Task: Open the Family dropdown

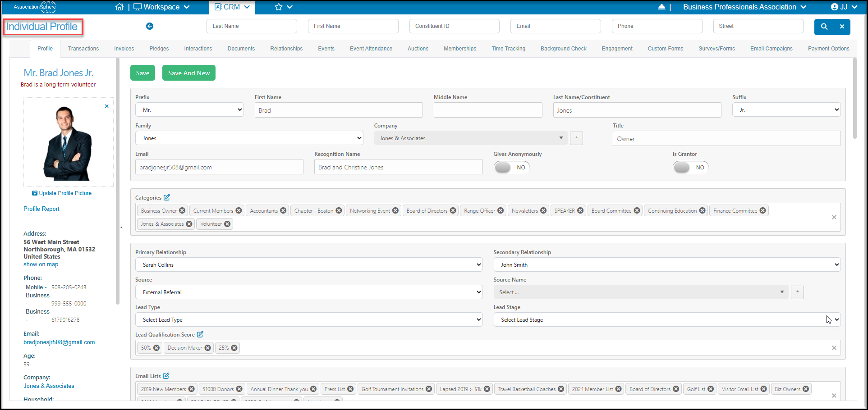Action: 249,138
